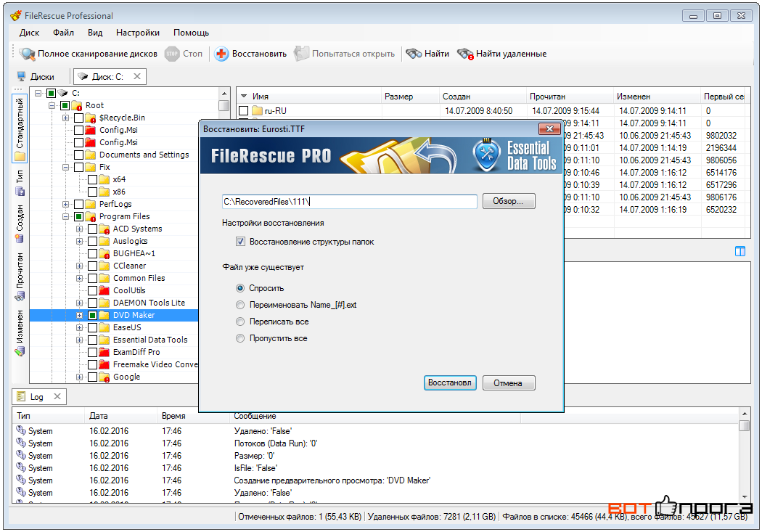Click the Восстановл button in dialog
This screenshot has height=532, width=762.
coord(449,382)
